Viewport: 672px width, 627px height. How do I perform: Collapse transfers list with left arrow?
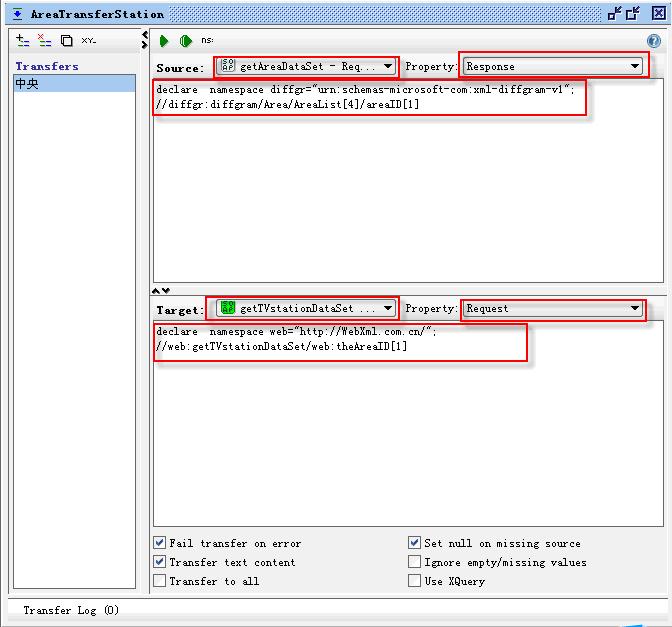145,34
